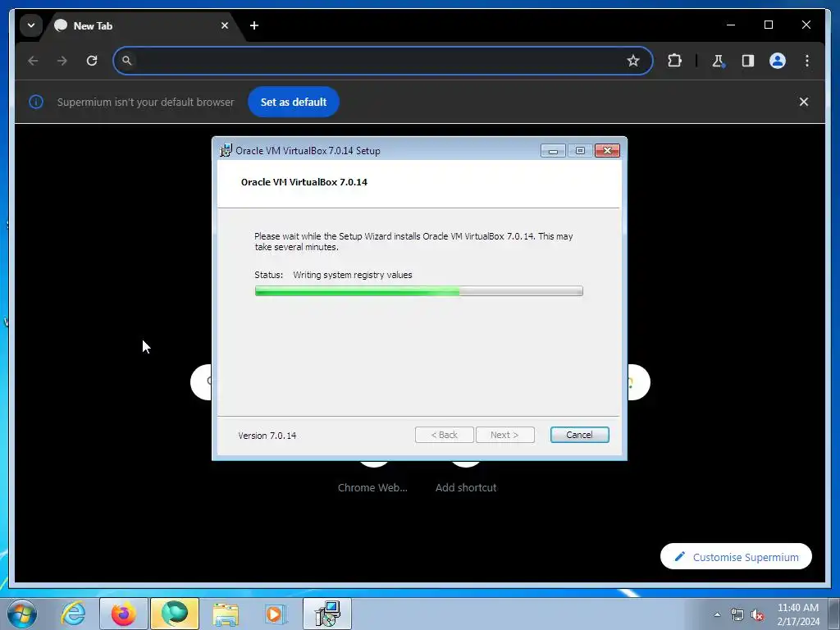Screen dimensions: 840x630
Task: Focus the Supermium address bar
Action: point(382,61)
